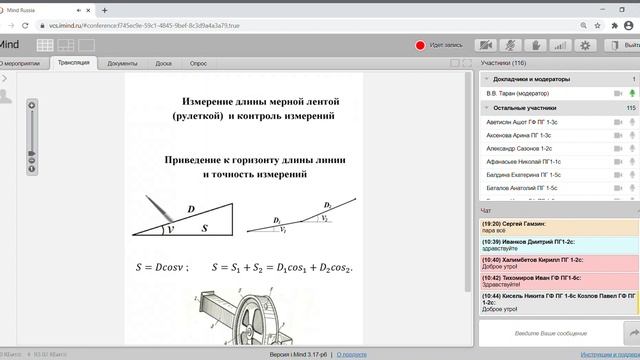
Task: Click camera icon for Аксенова Арина
Action: pos(618,135)
